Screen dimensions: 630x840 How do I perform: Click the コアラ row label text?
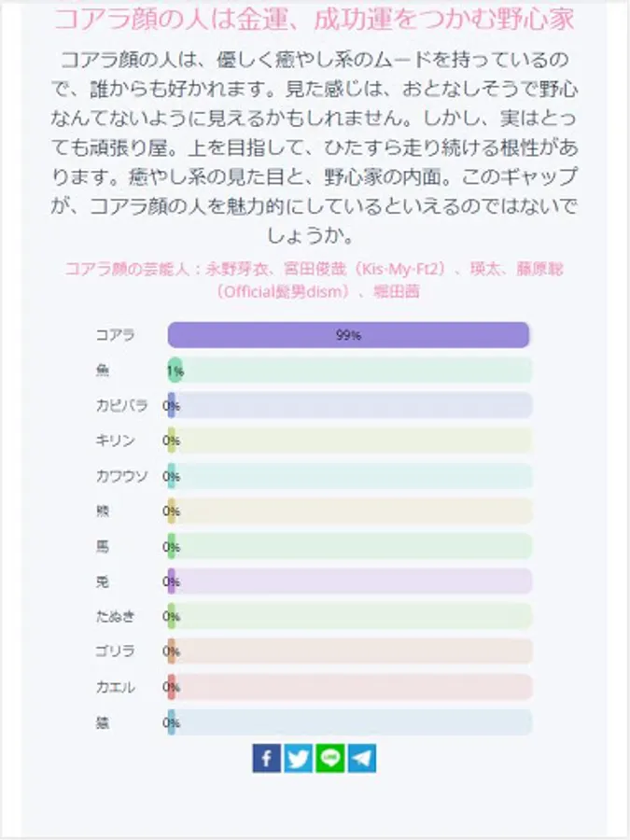[116, 335]
